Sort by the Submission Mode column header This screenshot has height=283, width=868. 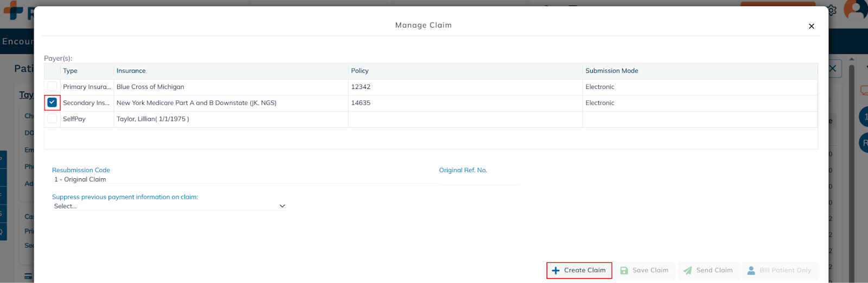(611, 71)
